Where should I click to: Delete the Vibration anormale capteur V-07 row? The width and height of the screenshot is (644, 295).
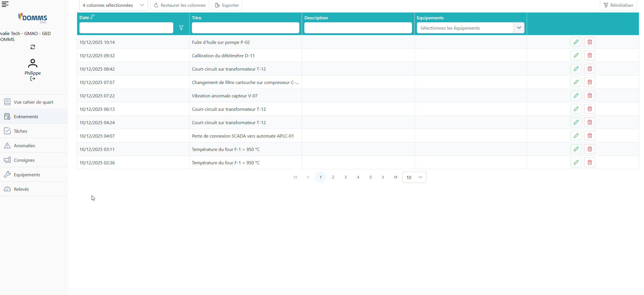point(589,96)
